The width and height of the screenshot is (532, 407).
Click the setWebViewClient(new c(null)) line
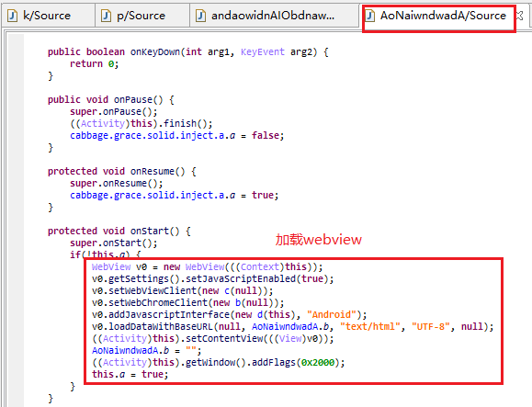click(x=182, y=290)
